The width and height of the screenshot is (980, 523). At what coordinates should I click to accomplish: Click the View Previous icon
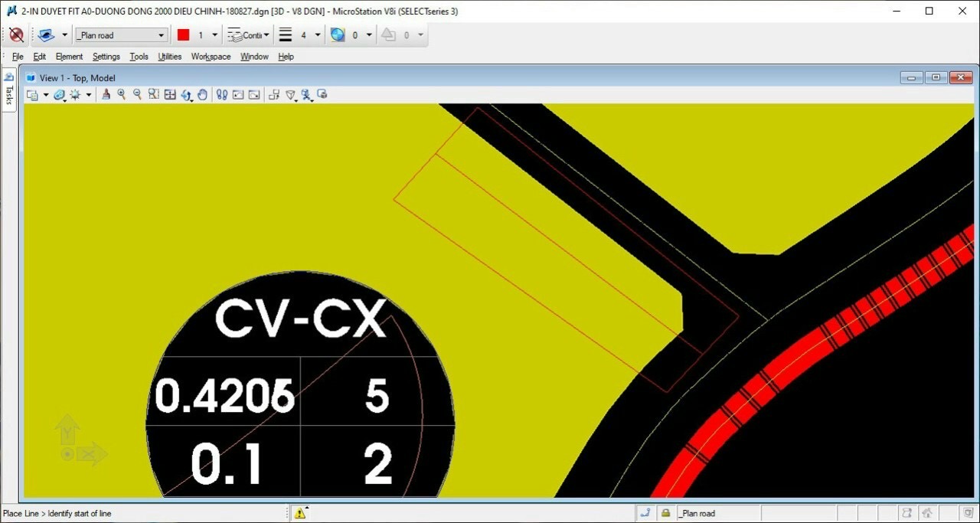coord(238,95)
